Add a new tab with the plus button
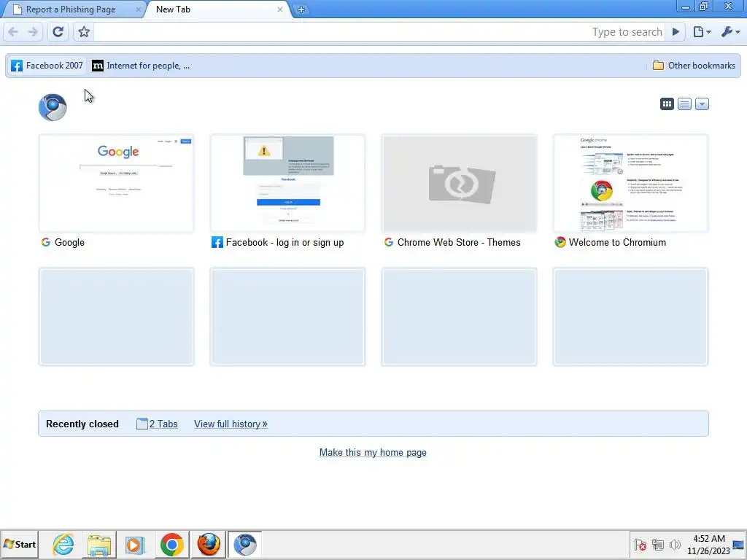 (x=301, y=9)
